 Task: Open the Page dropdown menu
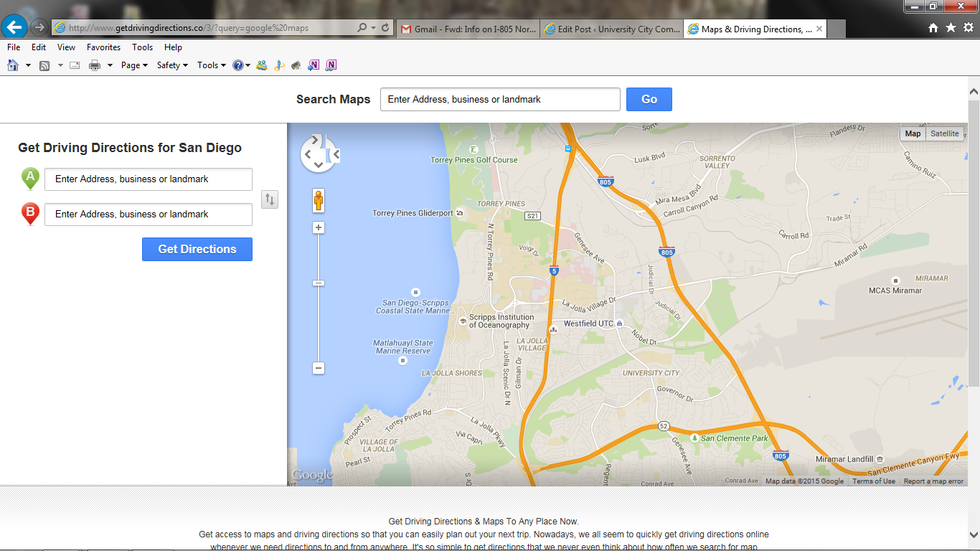134,65
